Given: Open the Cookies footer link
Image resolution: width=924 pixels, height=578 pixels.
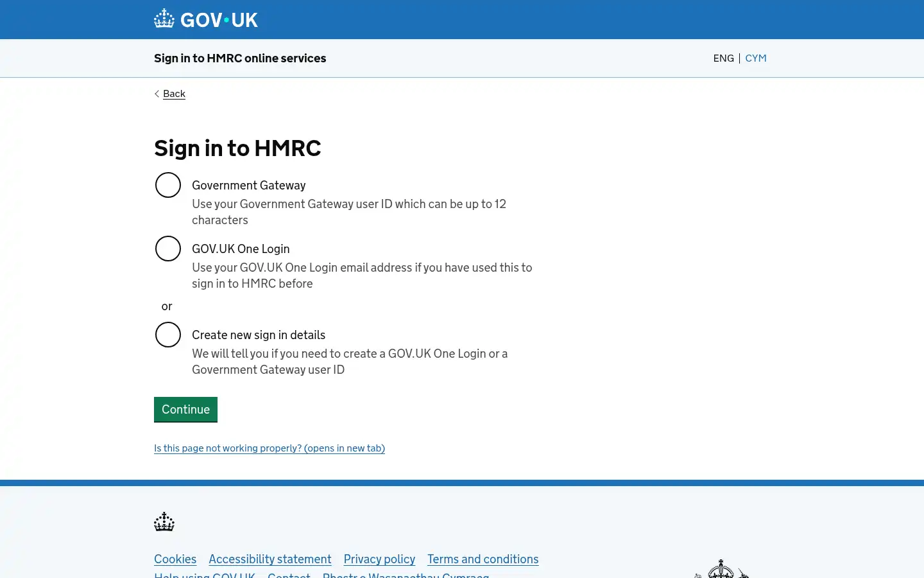Looking at the screenshot, I should [x=175, y=559].
